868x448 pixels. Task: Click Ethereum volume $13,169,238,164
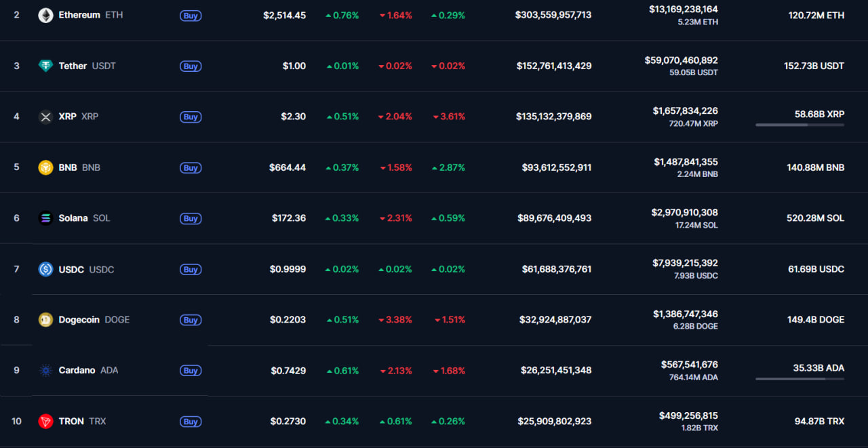coord(684,9)
